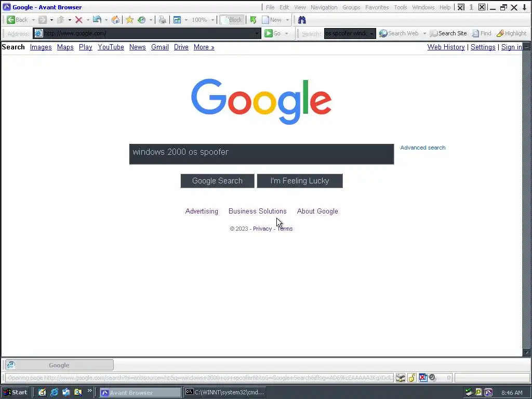Open the 100% zoom level dropdown
Viewport: 532px width, 399px height.
click(212, 20)
